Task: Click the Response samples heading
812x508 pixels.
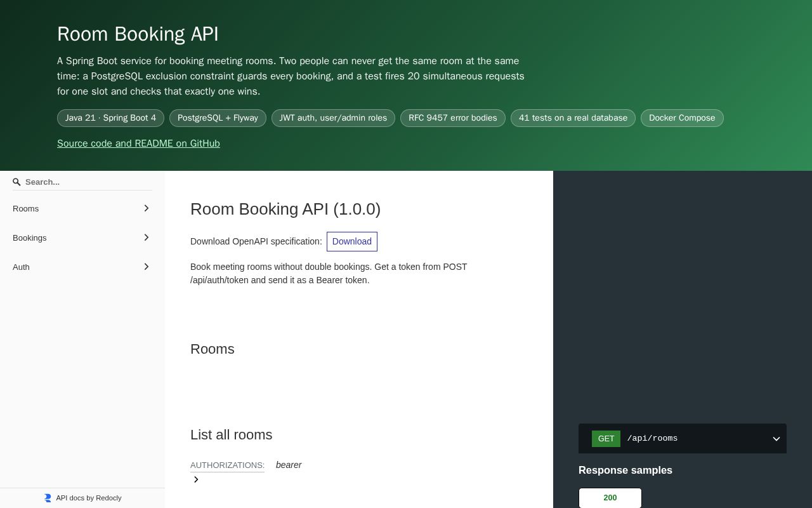Action: [625, 471]
